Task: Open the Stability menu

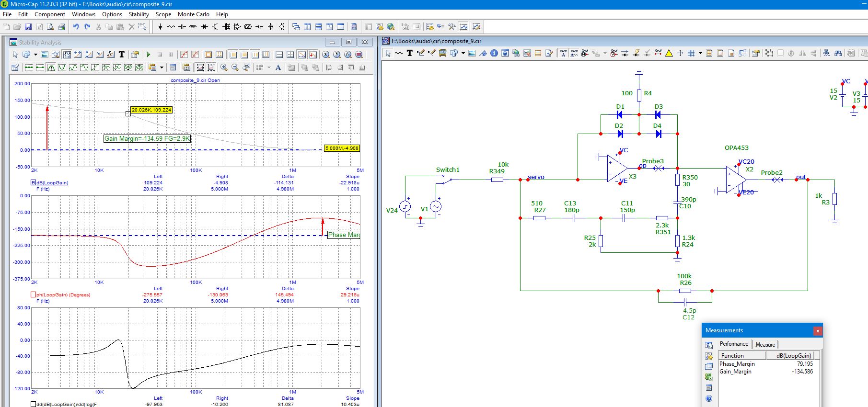Action: point(139,14)
